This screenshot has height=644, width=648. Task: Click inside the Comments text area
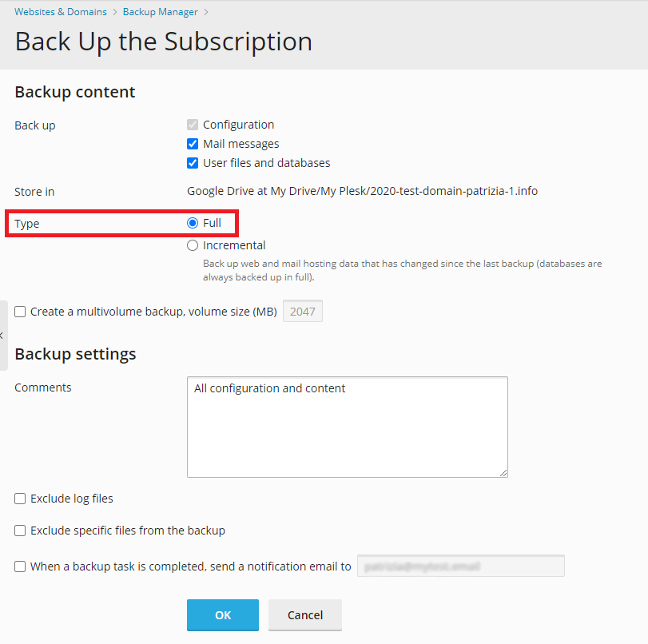click(x=347, y=427)
